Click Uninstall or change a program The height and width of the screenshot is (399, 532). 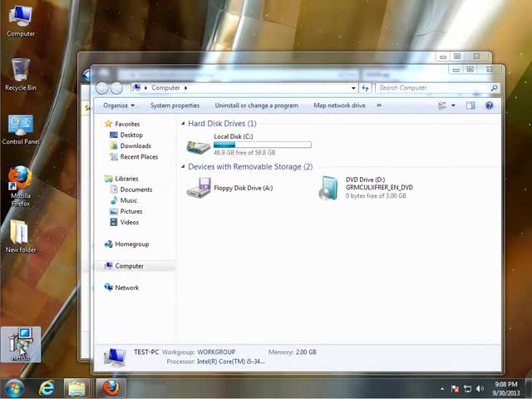click(x=257, y=106)
